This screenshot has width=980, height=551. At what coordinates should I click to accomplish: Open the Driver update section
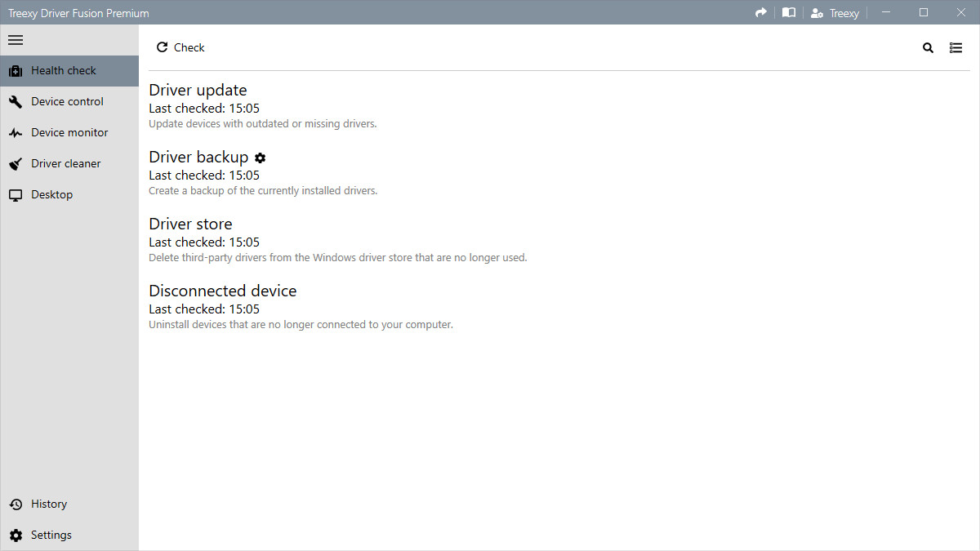pos(198,90)
